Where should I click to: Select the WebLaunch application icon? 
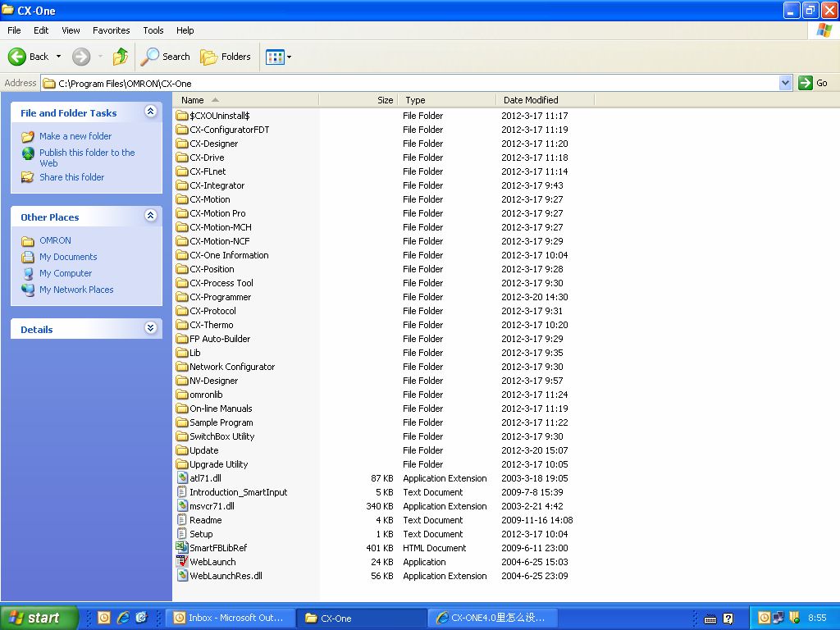[x=182, y=562]
